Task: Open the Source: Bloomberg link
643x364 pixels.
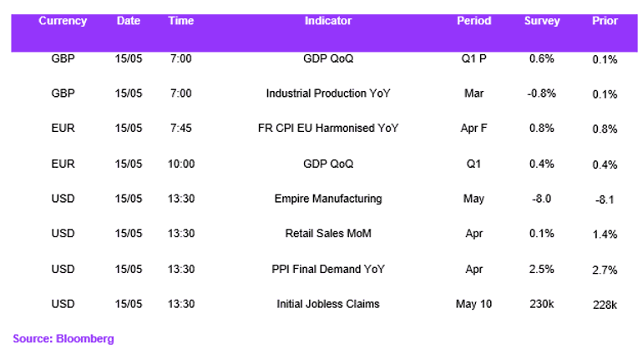Action: (63, 339)
